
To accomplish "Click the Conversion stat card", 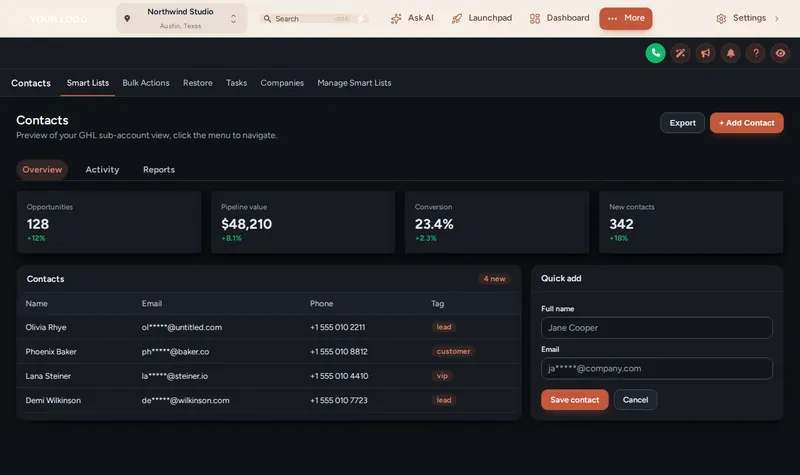I will click(497, 222).
